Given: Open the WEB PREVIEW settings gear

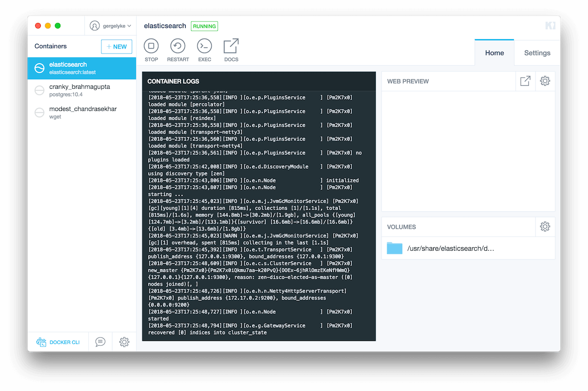Looking at the screenshot, I should [545, 81].
